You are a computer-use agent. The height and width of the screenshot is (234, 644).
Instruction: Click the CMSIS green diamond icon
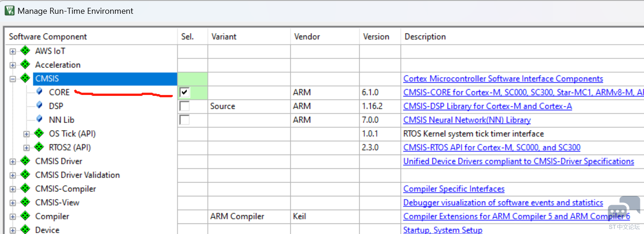point(25,78)
